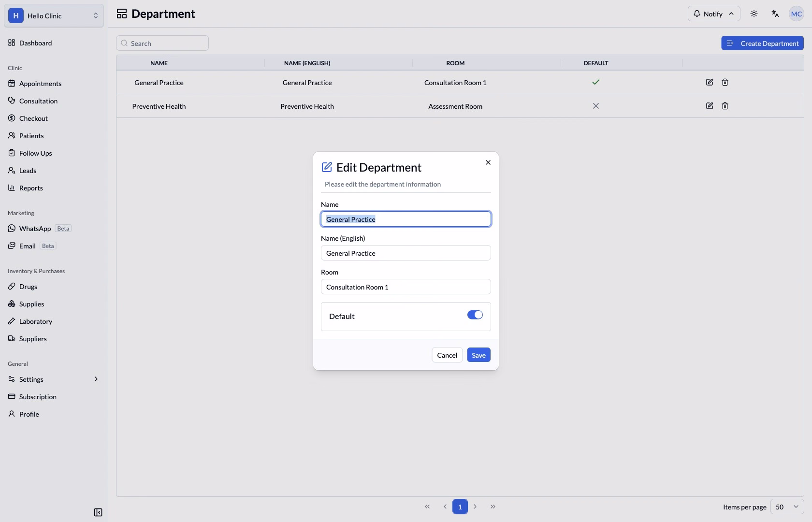This screenshot has width=812, height=522.
Task: Open the Items per page dropdown
Action: pos(787,507)
